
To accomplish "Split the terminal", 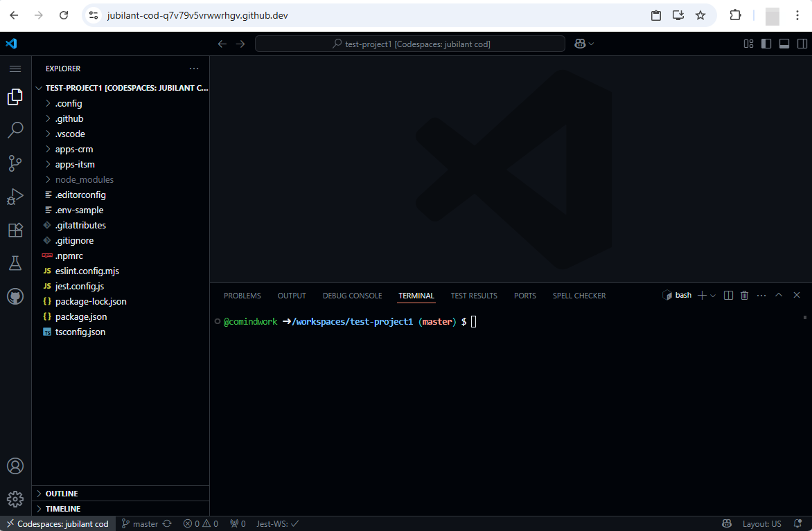I will click(728, 295).
